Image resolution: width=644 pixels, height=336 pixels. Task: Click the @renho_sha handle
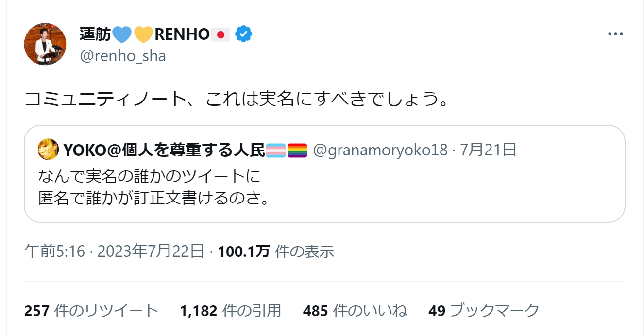122,56
